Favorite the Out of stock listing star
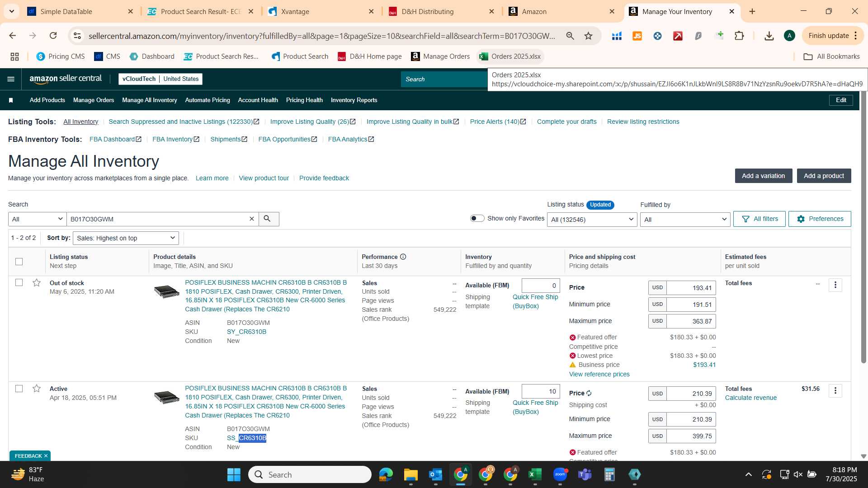This screenshot has width=868, height=488. click(37, 283)
